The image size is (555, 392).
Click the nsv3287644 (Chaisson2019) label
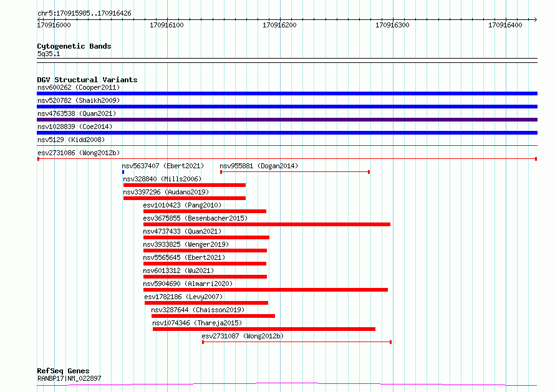coord(198,310)
